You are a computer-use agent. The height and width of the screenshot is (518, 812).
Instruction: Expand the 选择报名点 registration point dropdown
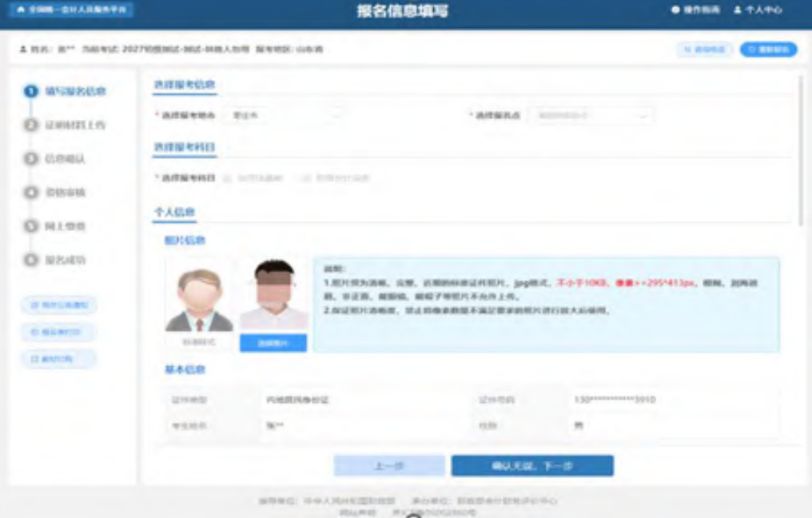(x=591, y=116)
